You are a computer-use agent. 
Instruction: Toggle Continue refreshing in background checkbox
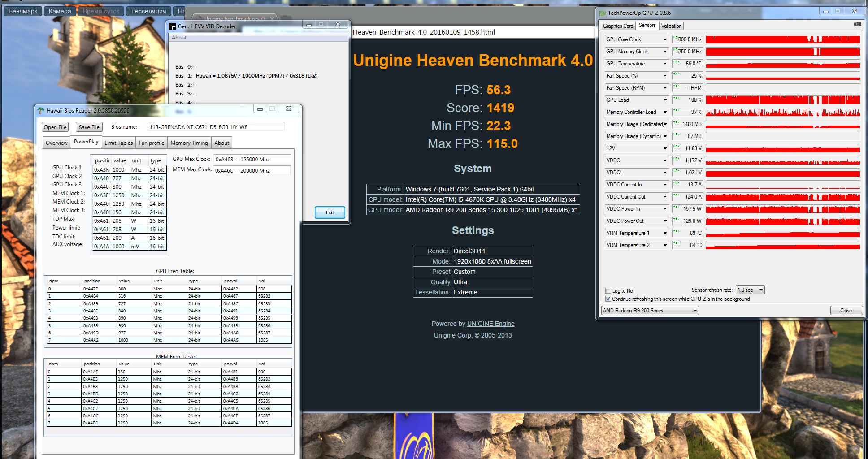click(608, 299)
